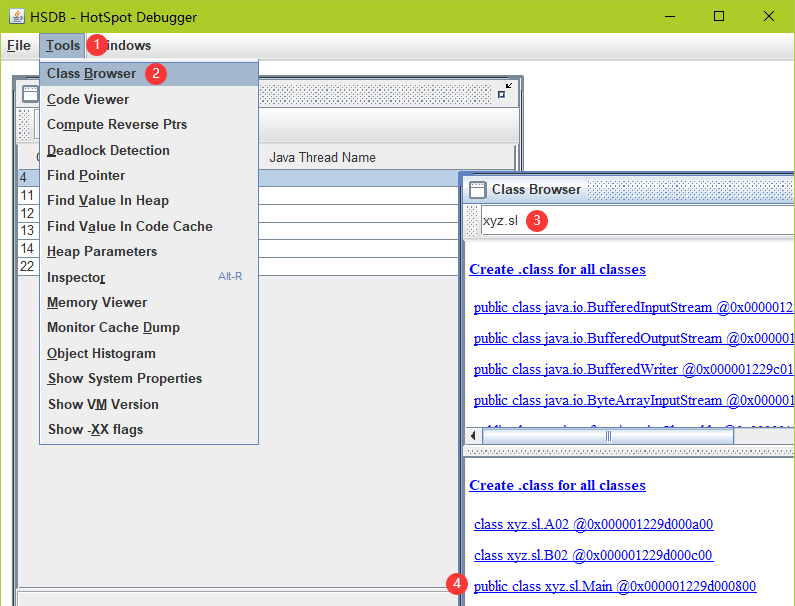
Task: Select thread row with ID 4
Action: click(238, 177)
